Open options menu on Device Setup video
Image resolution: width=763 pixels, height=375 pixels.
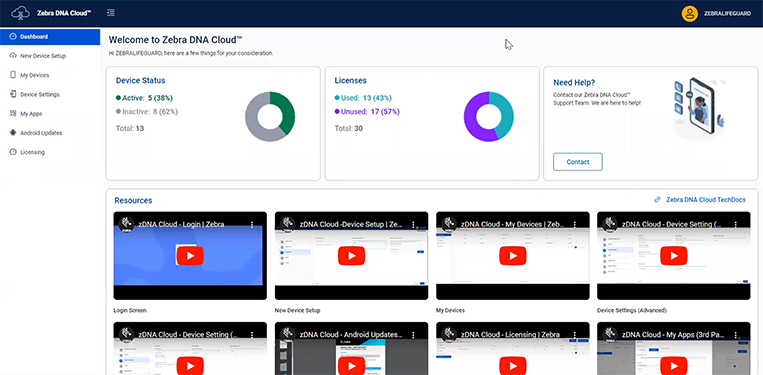[x=413, y=225]
